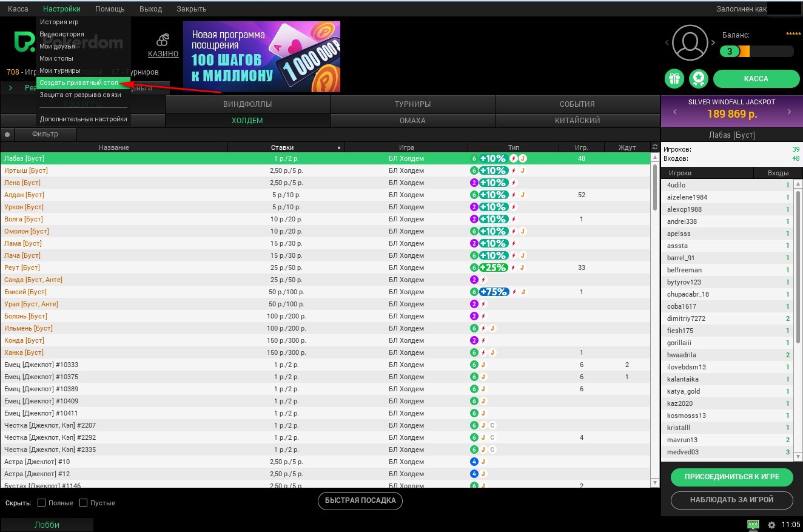
Task: Toggle hide Полные tables checkbox
Action: pyautogui.click(x=42, y=503)
